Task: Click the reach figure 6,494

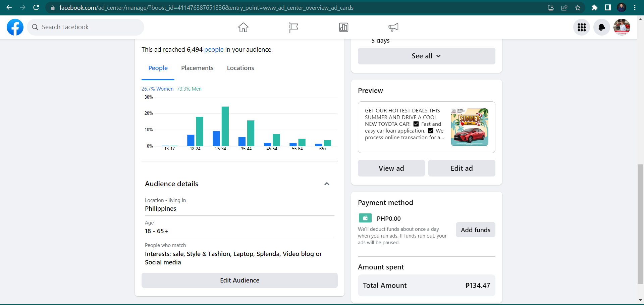Action: (x=195, y=50)
